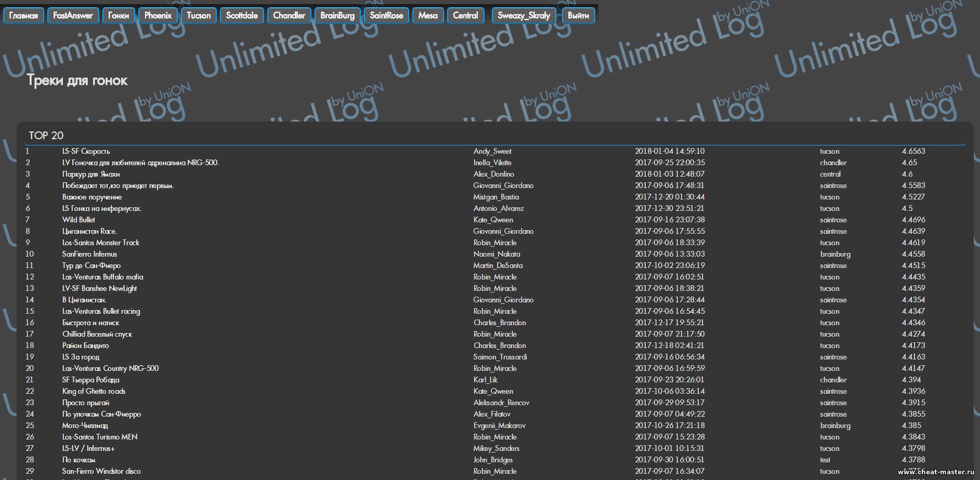The width and height of the screenshot is (980, 480).
Task: Select the BrainBurg server button
Action: point(337,16)
